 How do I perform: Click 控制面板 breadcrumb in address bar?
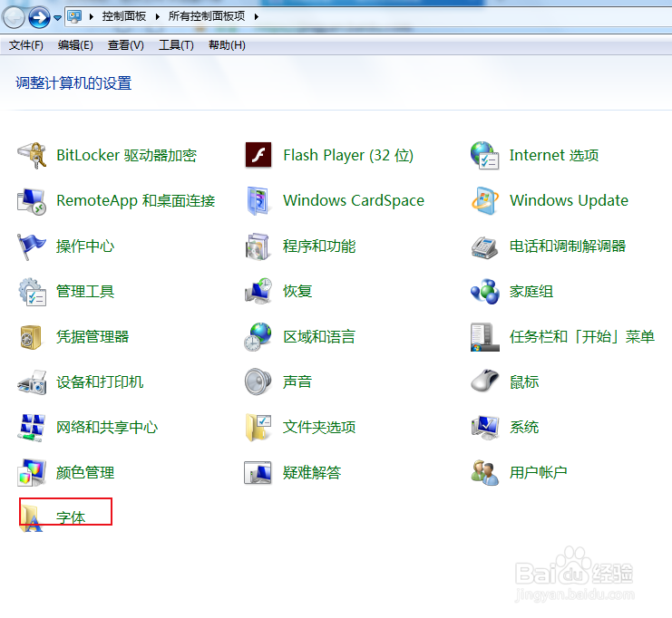(124, 16)
